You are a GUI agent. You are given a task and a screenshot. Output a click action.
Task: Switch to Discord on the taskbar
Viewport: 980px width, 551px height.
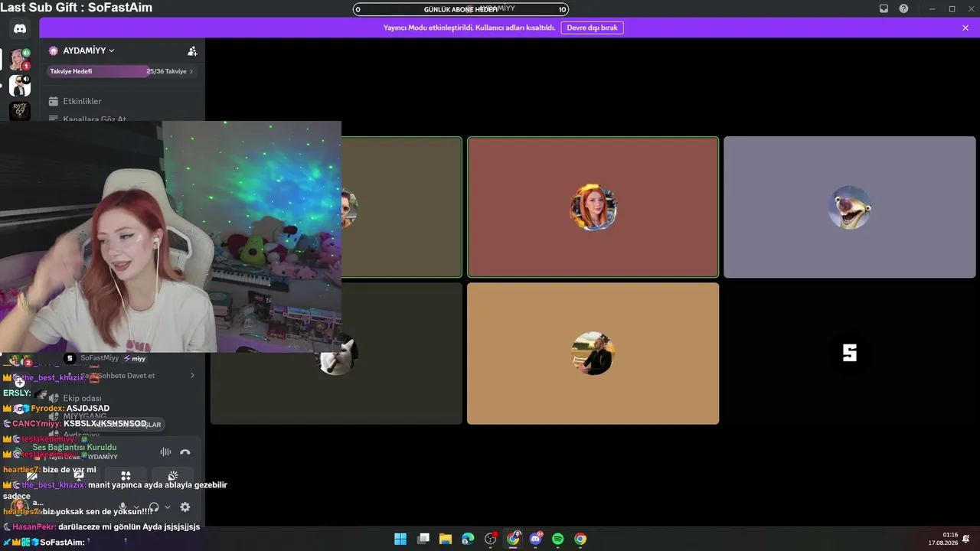click(536, 539)
